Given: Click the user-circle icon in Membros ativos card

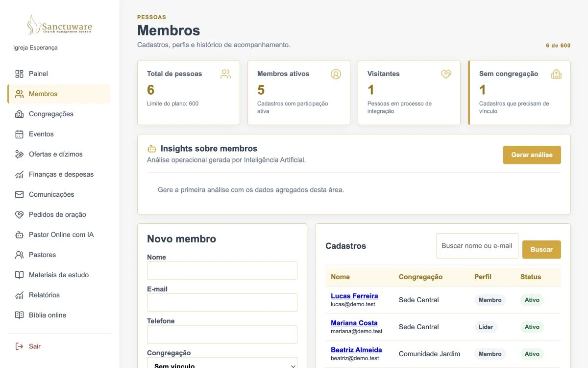Looking at the screenshot, I should pos(336,74).
